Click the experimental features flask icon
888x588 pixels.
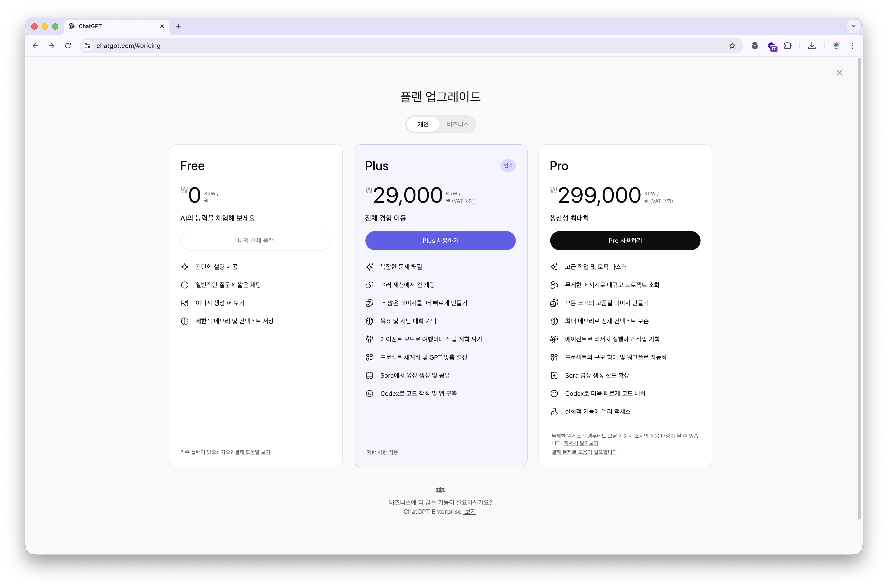coord(554,411)
